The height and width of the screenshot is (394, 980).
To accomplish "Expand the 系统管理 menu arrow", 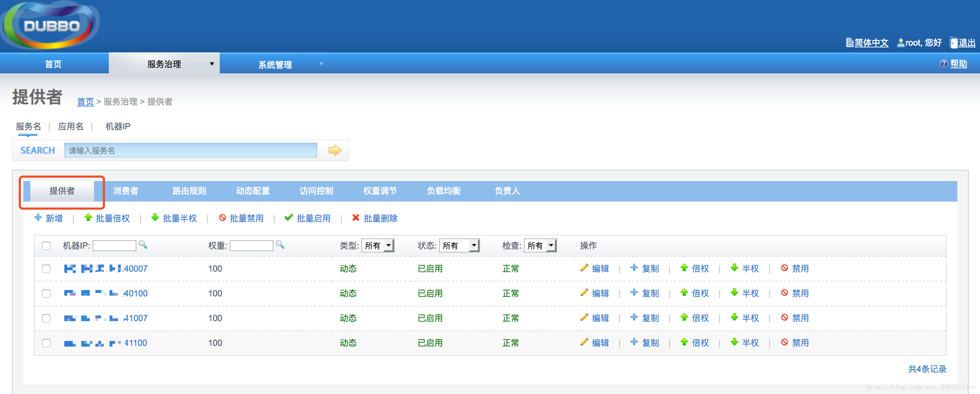I will pyautogui.click(x=321, y=64).
